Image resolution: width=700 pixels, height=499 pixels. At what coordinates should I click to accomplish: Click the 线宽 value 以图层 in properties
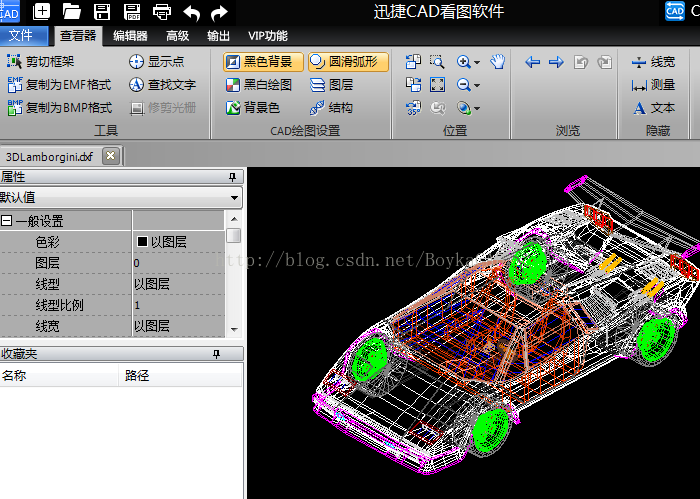click(179, 326)
